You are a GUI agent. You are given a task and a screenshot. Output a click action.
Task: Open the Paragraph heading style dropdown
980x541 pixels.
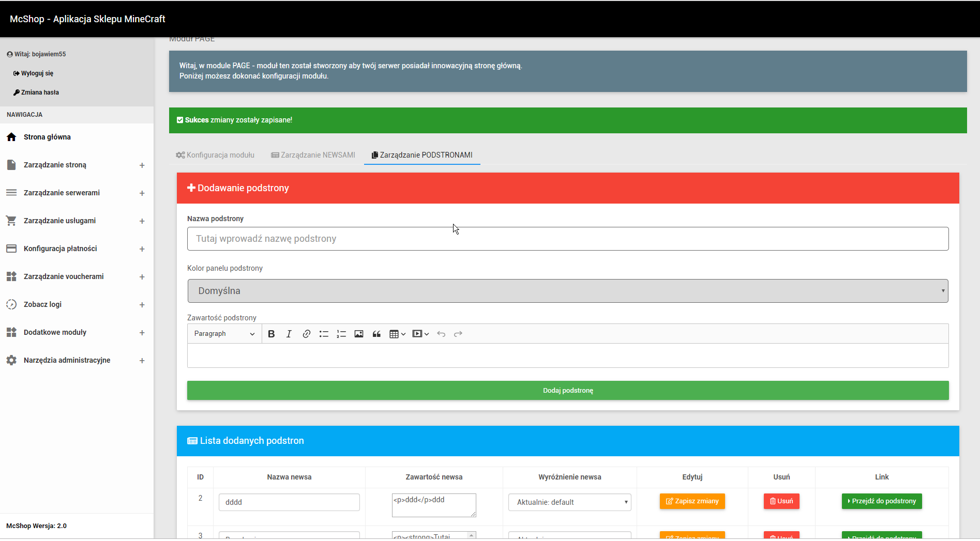pos(224,334)
